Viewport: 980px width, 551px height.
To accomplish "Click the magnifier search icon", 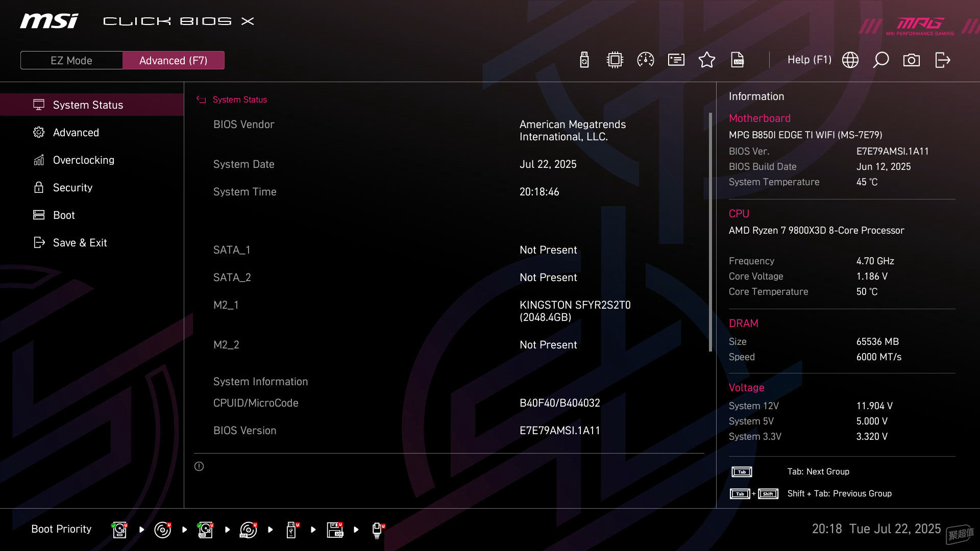I will pyautogui.click(x=881, y=60).
